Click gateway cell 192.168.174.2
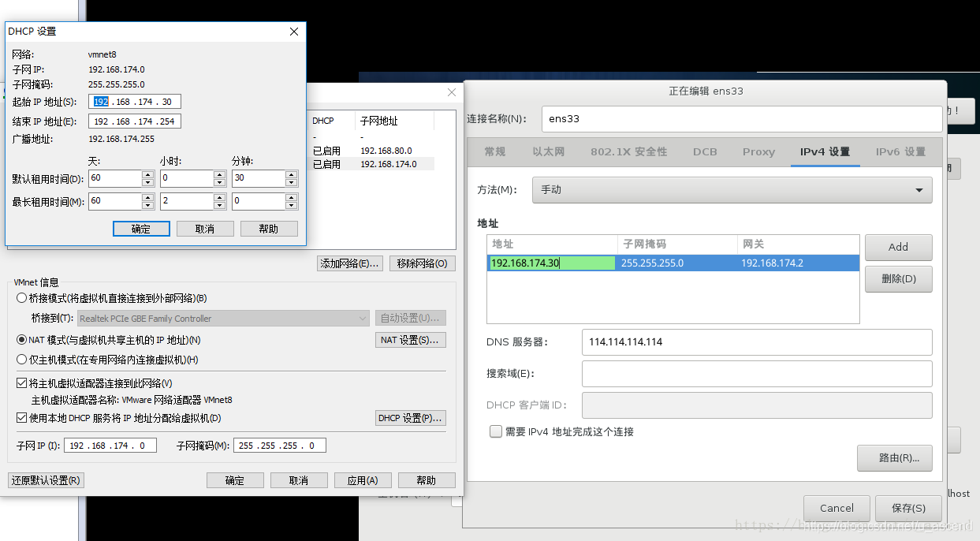 tap(798, 263)
